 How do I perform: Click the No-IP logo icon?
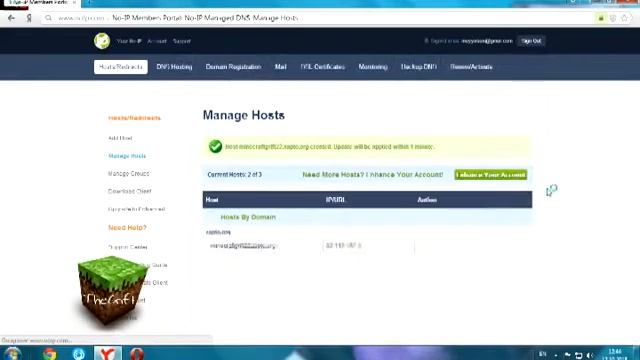[102, 41]
